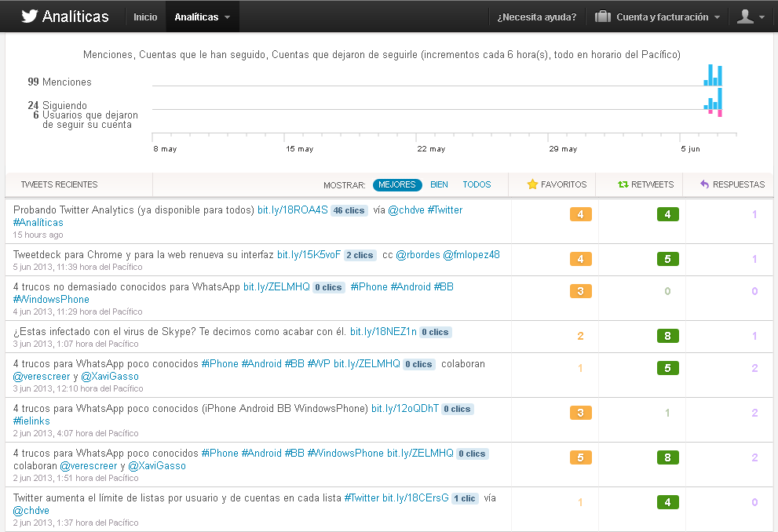This screenshot has height=532, width=778.
Task: Click @chdve in the Twitter Analytics tweet
Action: 406,210
